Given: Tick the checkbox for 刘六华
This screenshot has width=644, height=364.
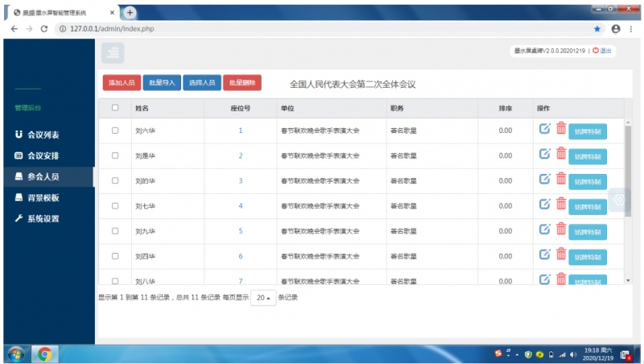Looking at the screenshot, I should pos(115,130).
